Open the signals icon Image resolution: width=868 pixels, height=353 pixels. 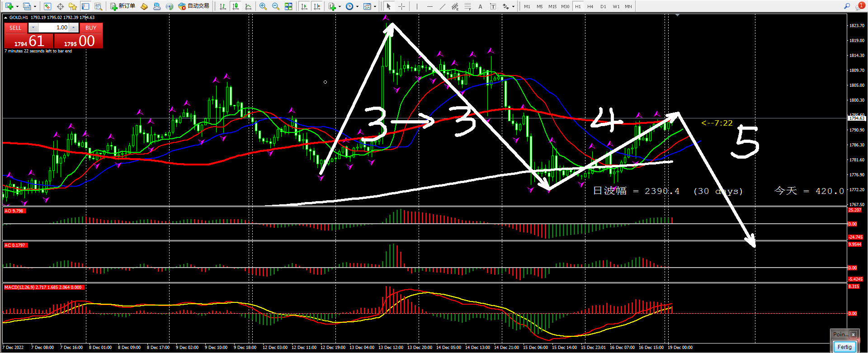click(170, 6)
